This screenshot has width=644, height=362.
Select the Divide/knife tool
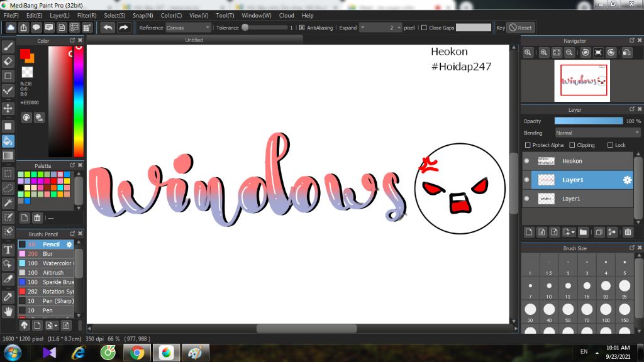8,278
